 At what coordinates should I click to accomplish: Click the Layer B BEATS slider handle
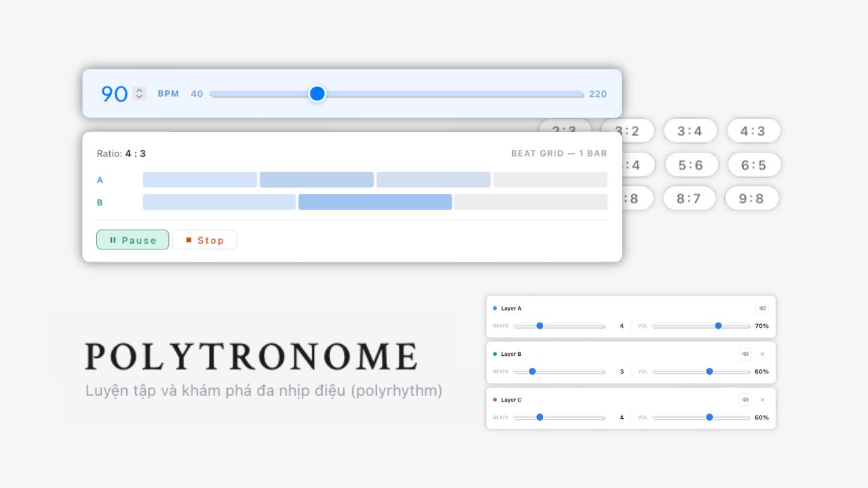[x=532, y=371]
